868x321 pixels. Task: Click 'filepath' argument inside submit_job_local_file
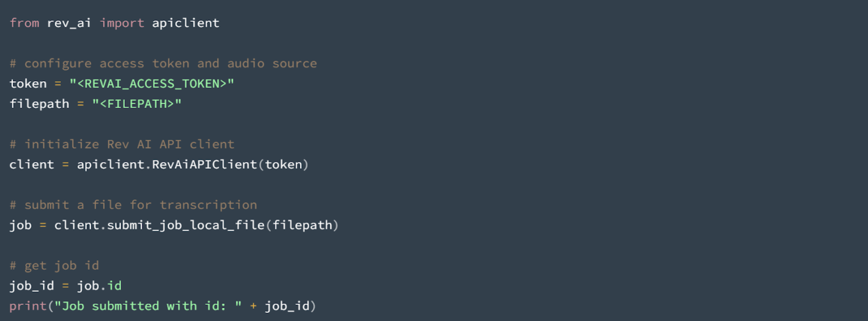pyautogui.click(x=302, y=225)
